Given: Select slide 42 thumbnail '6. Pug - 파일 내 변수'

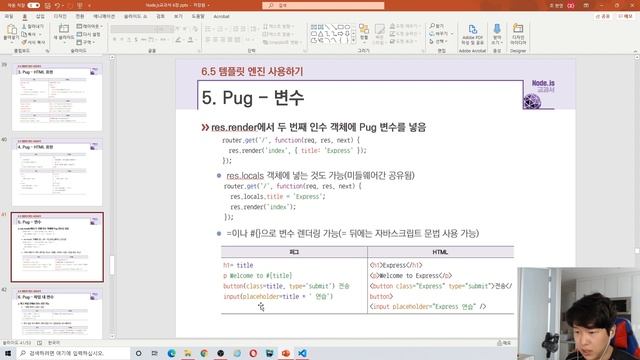Looking at the screenshot, I should [57, 313].
